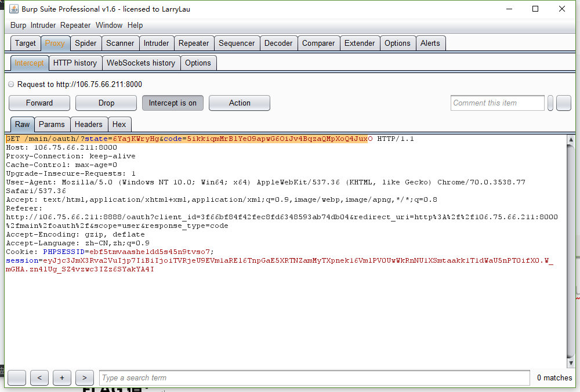Toggle the 'Intercept is on' button

point(173,103)
